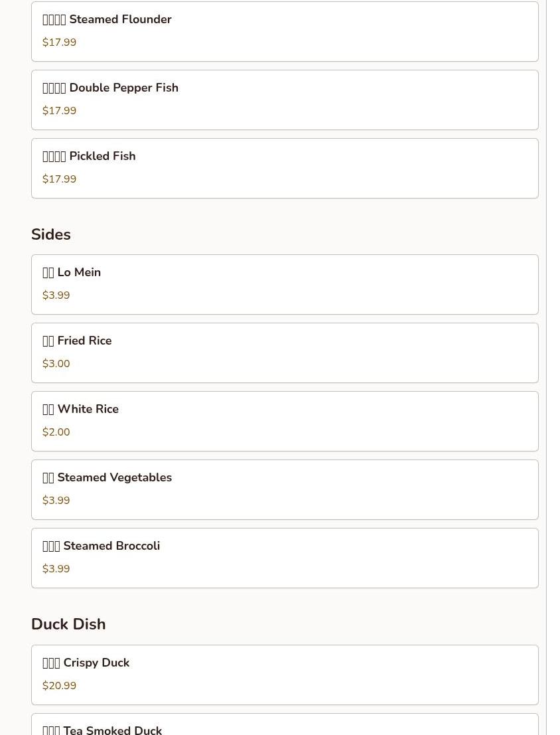Select the Steamed Broccoli side

point(285,558)
